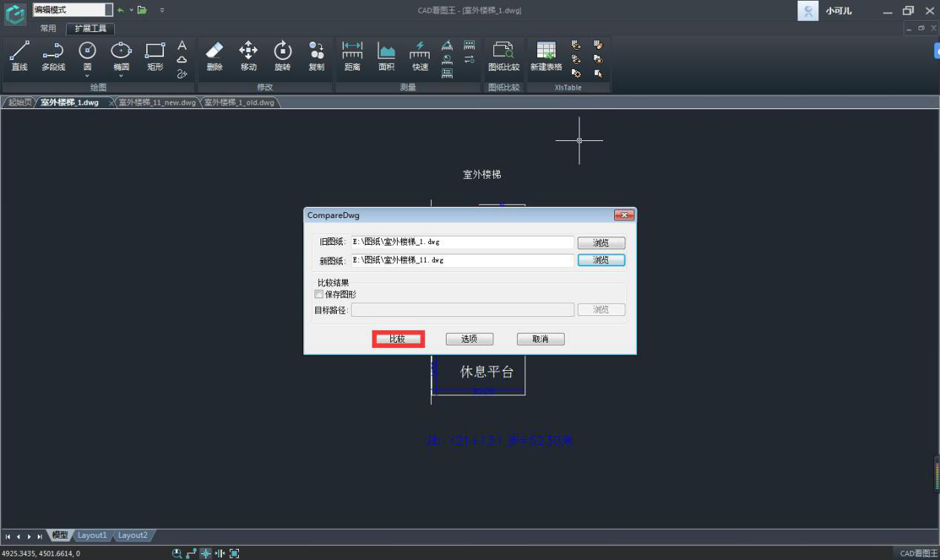The height and width of the screenshot is (560, 940).
Task: Toggle the polyline tracking icon in status bar
Action: (191, 553)
